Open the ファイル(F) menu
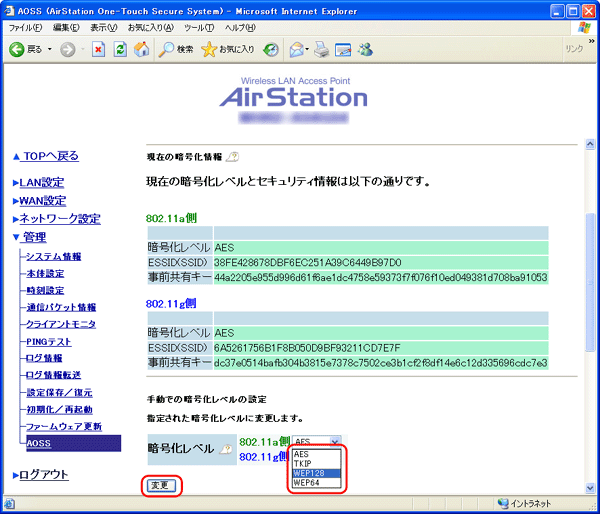The height and width of the screenshot is (514, 600). coord(25,28)
